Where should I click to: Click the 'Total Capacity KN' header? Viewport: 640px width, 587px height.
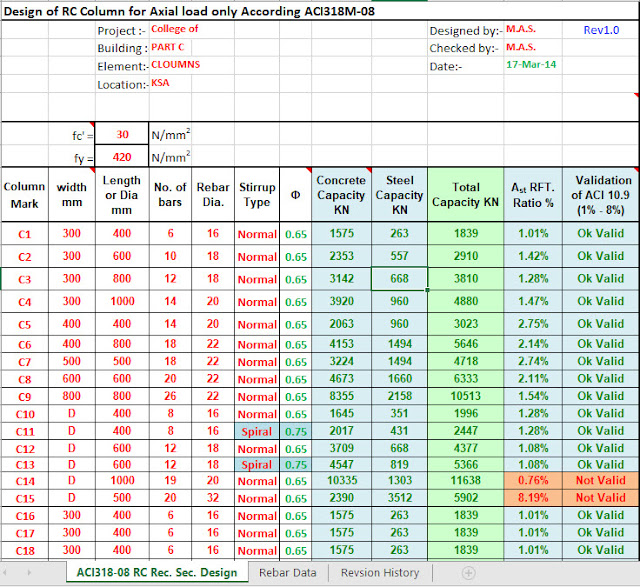(x=466, y=195)
